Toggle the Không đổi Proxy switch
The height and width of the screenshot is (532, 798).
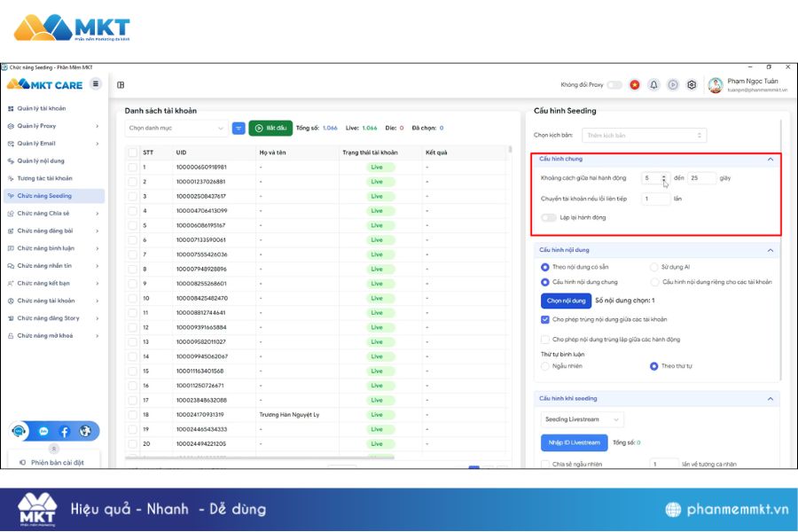[x=614, y=85]
